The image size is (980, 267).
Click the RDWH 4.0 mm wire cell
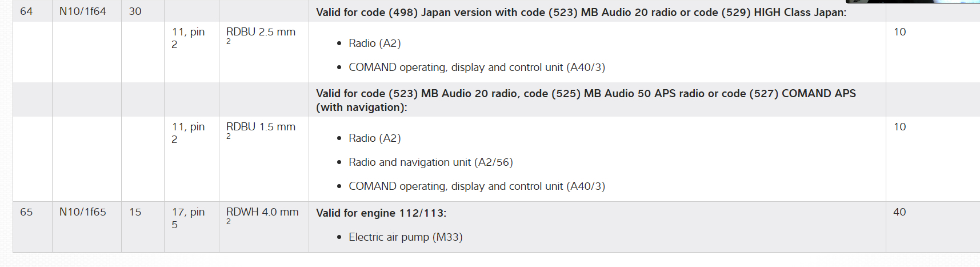pos(262,213)
